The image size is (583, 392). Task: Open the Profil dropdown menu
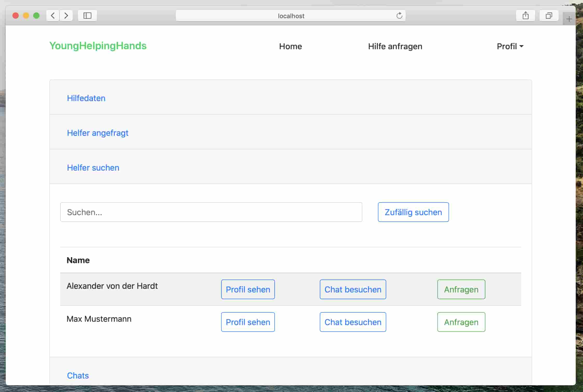point(510,46)
